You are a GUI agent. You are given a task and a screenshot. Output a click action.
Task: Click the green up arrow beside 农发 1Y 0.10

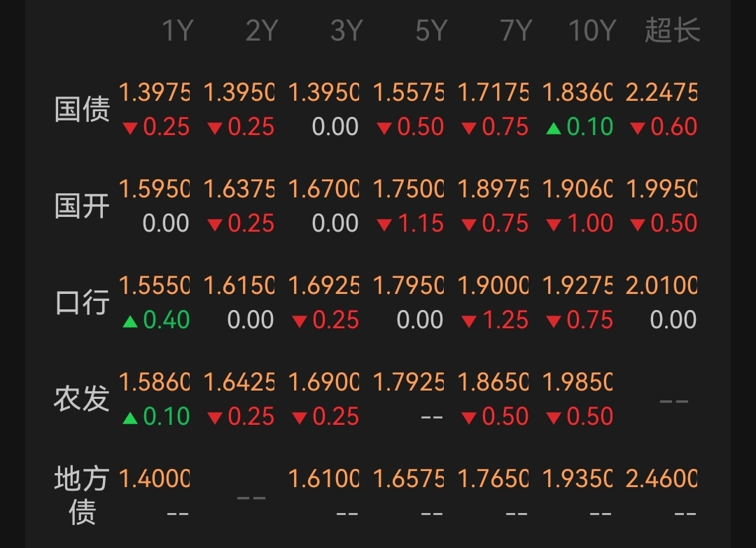click(130, 418)
